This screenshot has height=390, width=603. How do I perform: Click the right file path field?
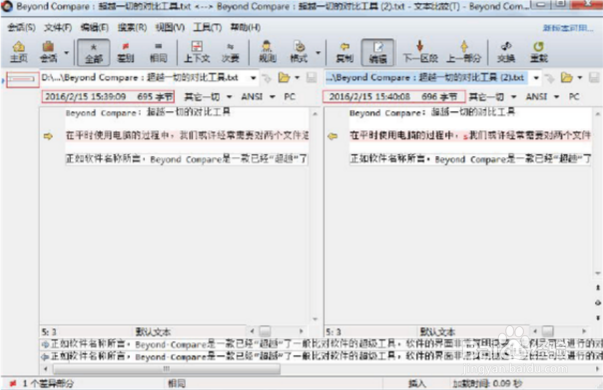coord(428,78)
